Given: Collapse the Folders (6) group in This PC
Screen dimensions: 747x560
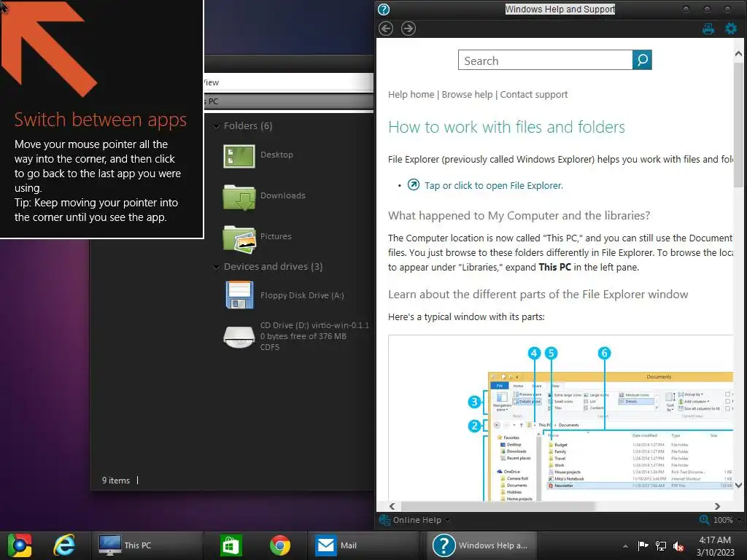Looking at the screenshot, I should click(216, 126).
